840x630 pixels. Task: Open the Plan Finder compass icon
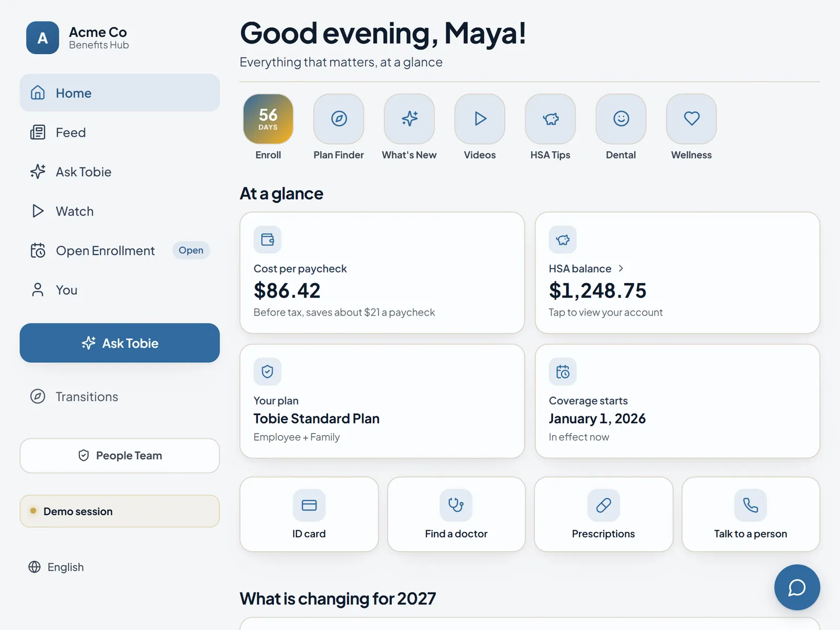coord(339,119)
